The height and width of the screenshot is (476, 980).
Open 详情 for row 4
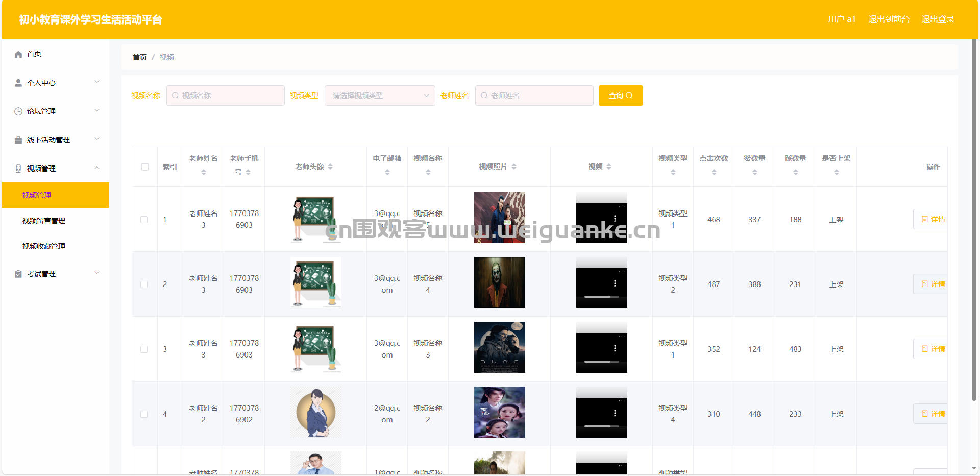click(x=930, y=414)
